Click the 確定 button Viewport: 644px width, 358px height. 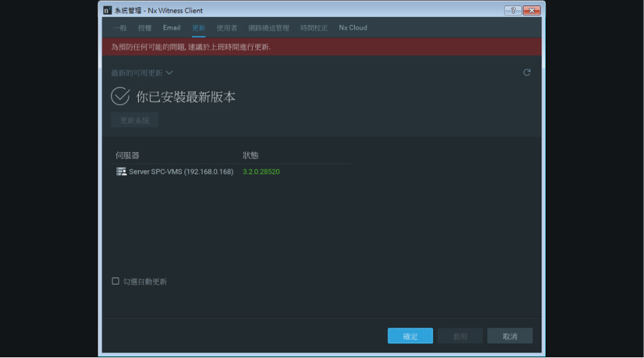coord(410,336)
